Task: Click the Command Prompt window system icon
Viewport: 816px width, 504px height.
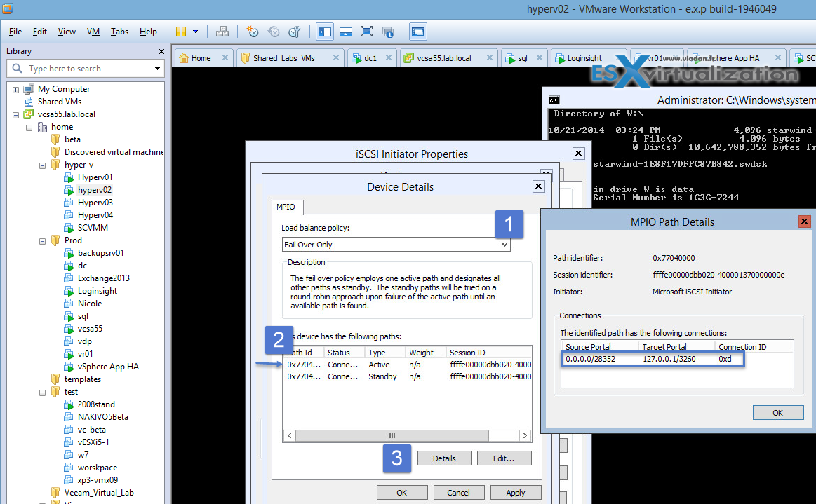Action: (554, 100)
